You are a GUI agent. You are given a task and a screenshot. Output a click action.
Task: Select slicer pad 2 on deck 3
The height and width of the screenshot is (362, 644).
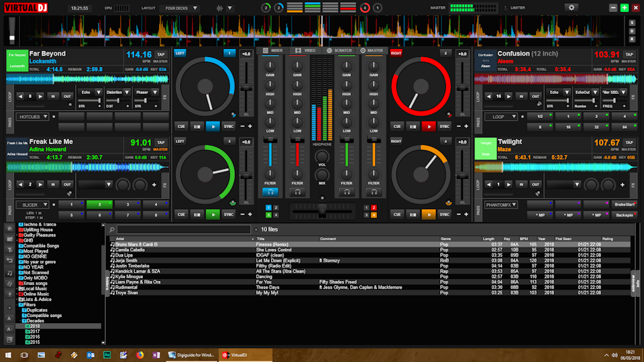(x=99, y=204)
